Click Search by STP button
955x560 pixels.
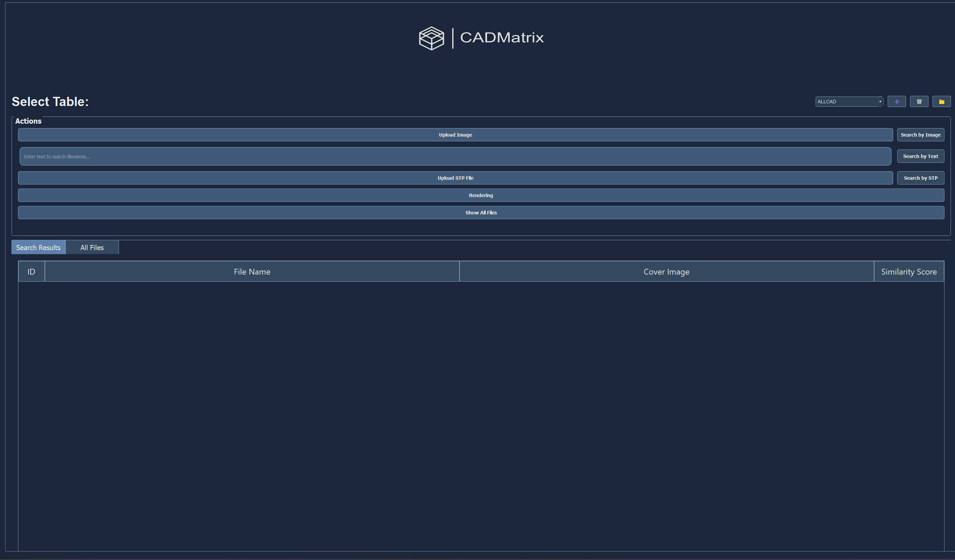coord(920,178)
